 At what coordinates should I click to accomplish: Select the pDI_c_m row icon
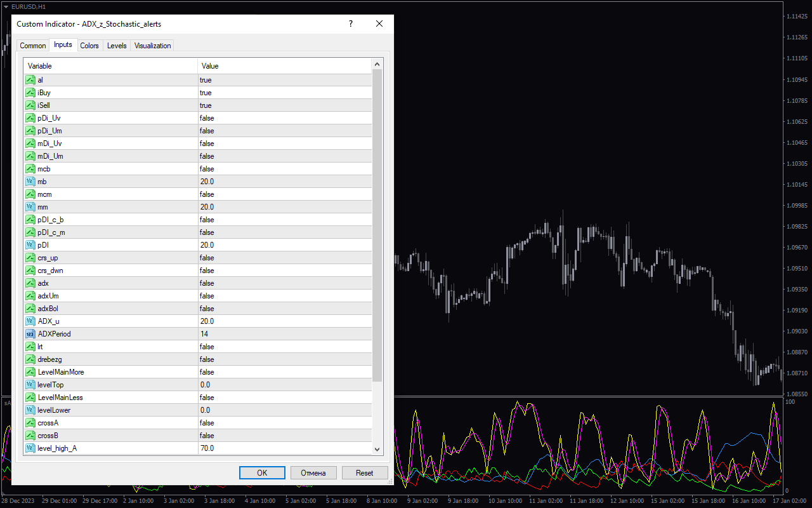(30, 232)
